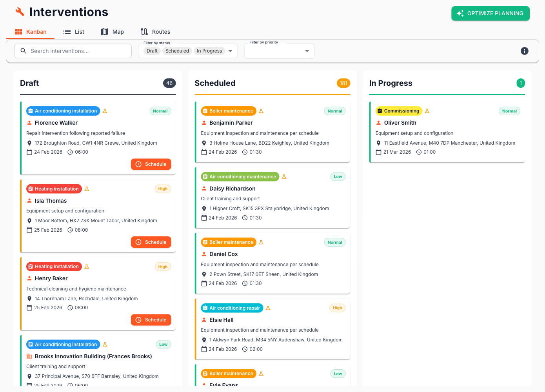Click the flask icon on Florence Walker's card
The height and width of the screenshot is (392, 545).
click(105, 111)
